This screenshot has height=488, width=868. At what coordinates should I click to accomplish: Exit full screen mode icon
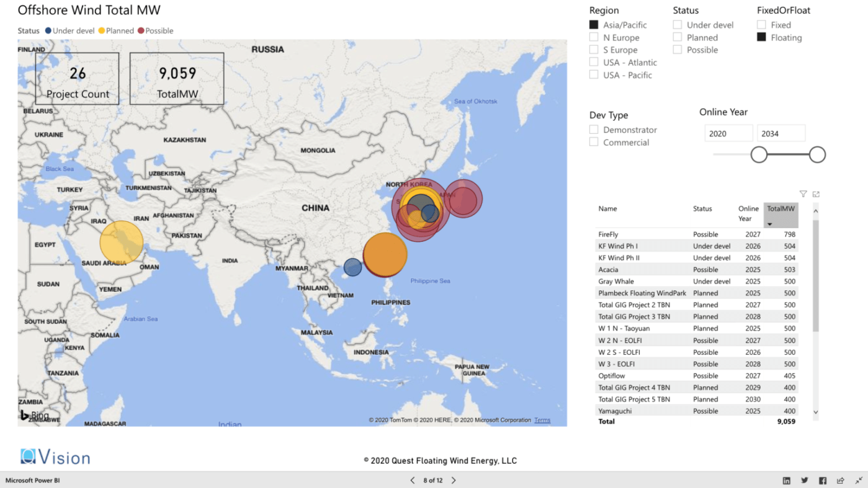click(859, 481)
